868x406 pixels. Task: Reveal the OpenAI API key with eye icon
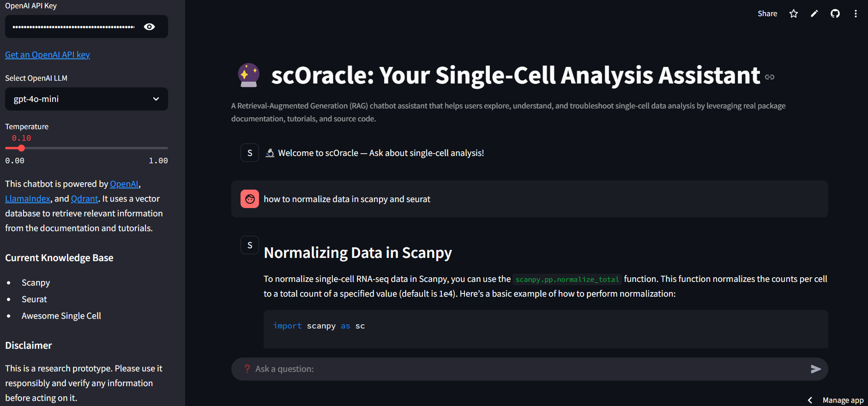[149, 27]
